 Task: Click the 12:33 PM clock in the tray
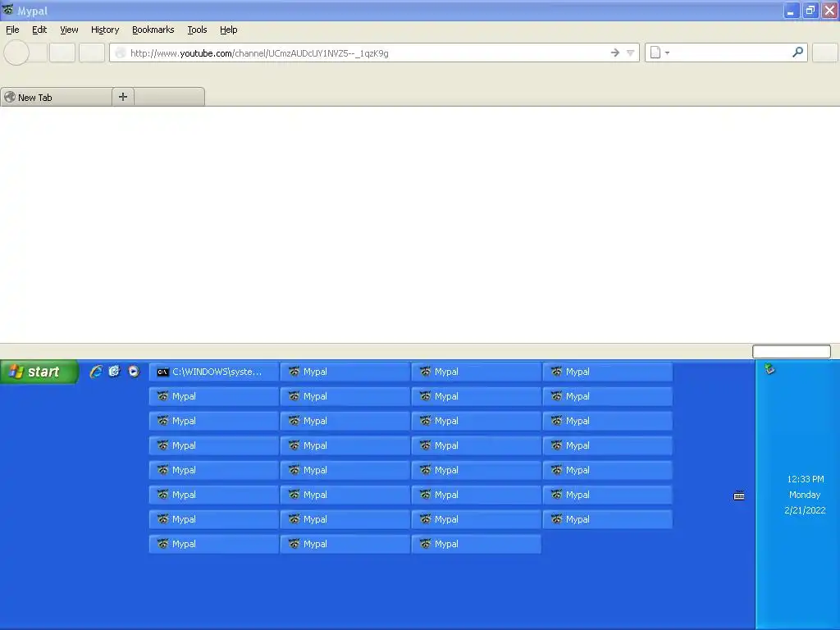point(806,479)
